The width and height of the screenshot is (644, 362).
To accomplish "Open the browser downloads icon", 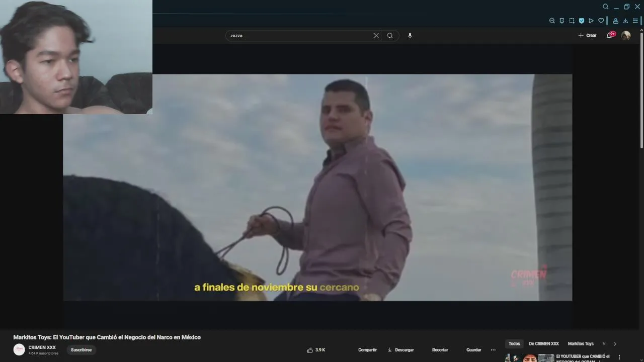I will click(625, 21).
